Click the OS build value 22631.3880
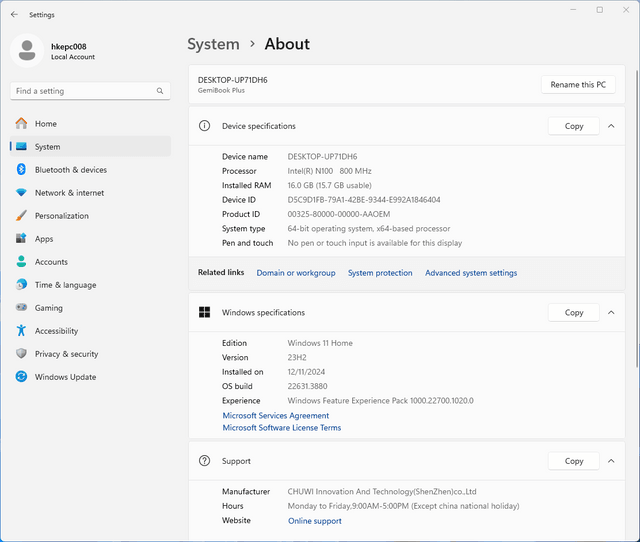640x542 pixels. tap(307, 386)
